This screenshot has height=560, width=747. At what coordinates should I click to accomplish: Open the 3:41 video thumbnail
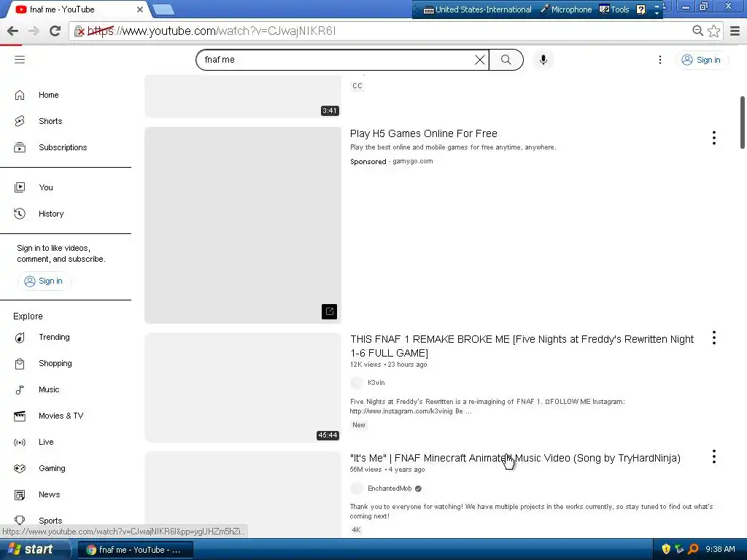tap(242, 96)
